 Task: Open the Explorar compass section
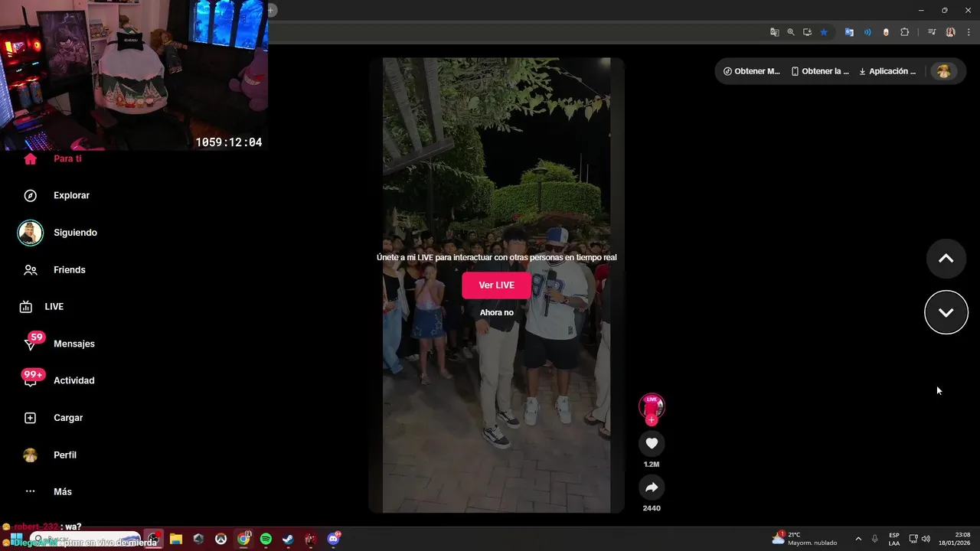pos(56,196)
